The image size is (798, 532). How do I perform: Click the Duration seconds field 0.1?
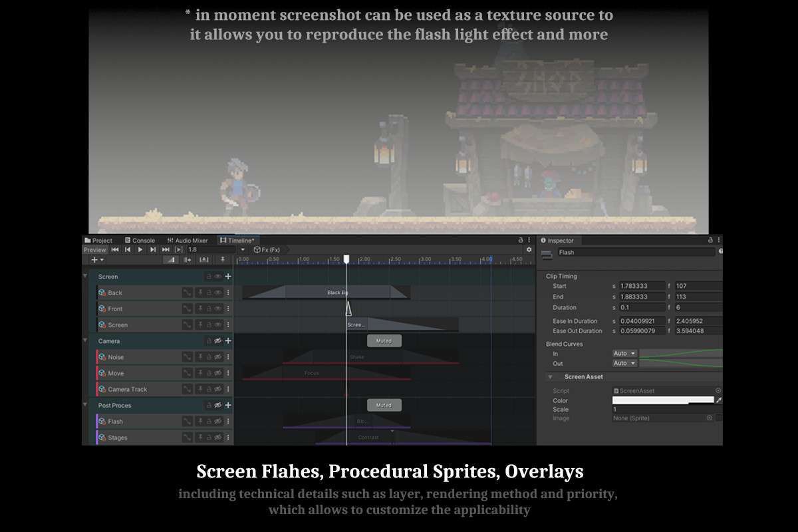(642, 307)
